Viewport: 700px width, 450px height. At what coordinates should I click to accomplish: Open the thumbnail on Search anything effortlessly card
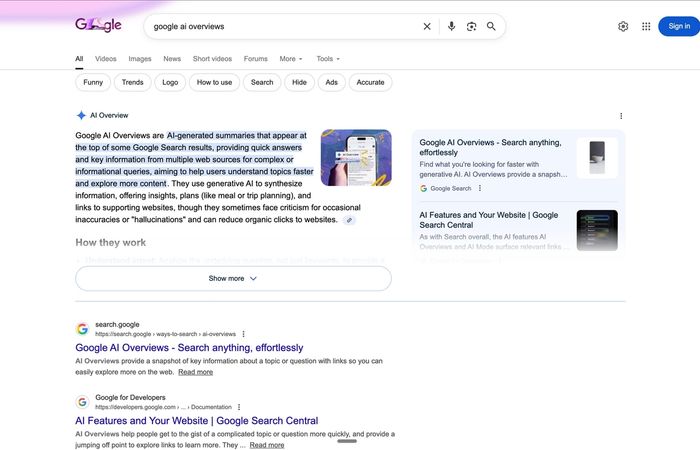[597, 158]
